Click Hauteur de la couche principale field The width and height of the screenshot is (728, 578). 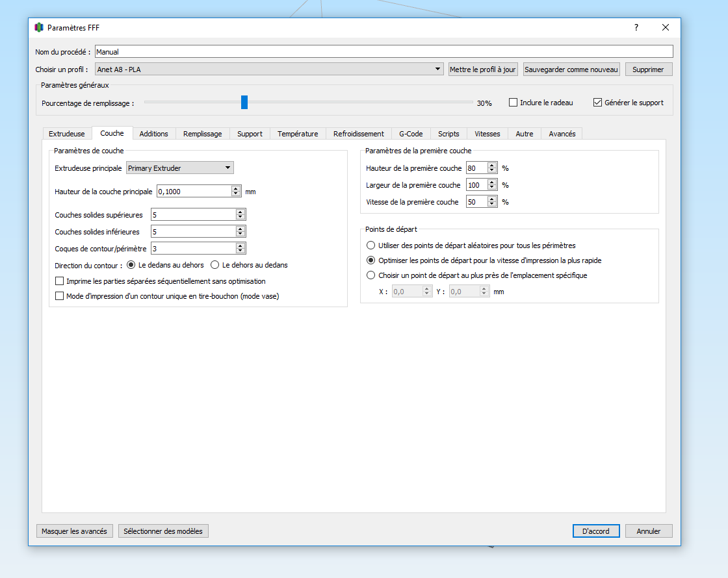(194, 191)
